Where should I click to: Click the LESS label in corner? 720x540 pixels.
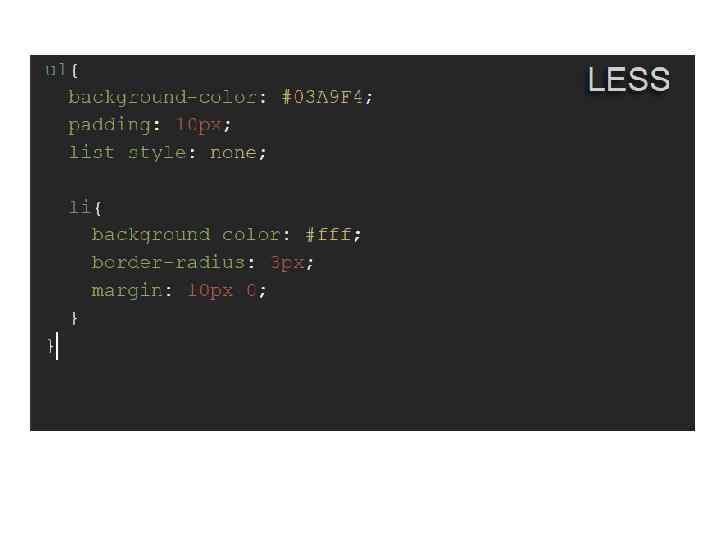tap(629, 79)
